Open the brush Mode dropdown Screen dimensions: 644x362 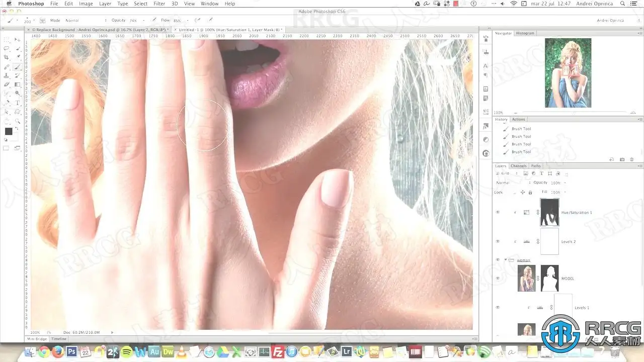(x=86, y=21)
